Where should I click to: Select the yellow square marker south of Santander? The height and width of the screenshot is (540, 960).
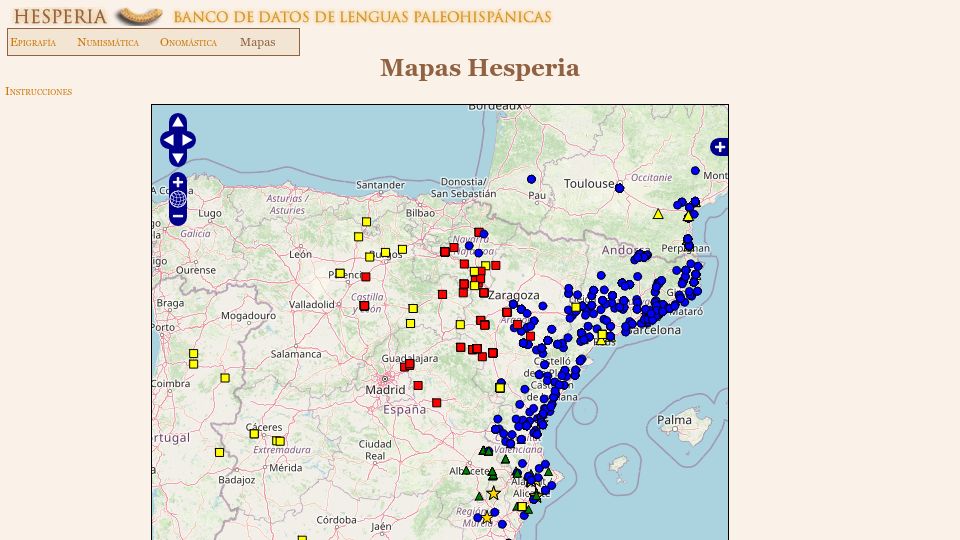coord(366,222)
